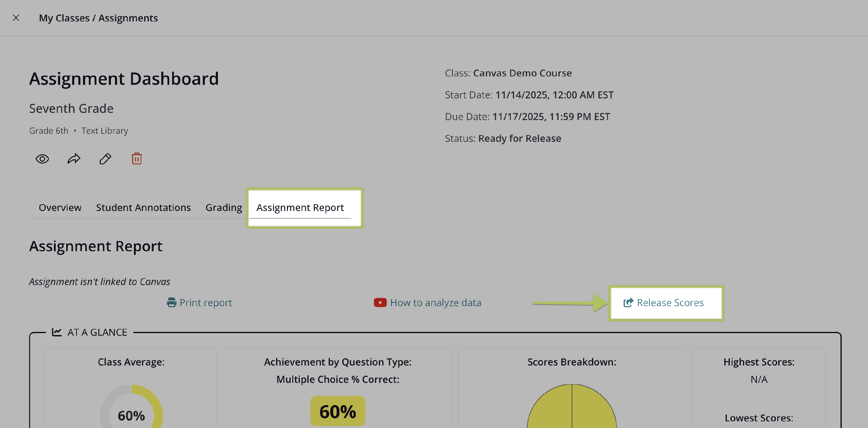Screen dimensions: 868x428
Task: Click the 60% class average donut chart
Action: tap(131, 406)
